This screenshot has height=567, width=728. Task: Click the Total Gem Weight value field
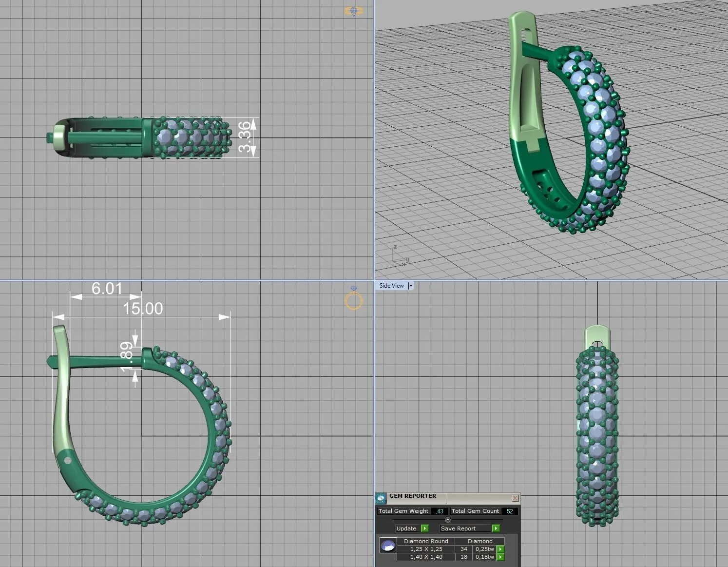tap(440, 511)
